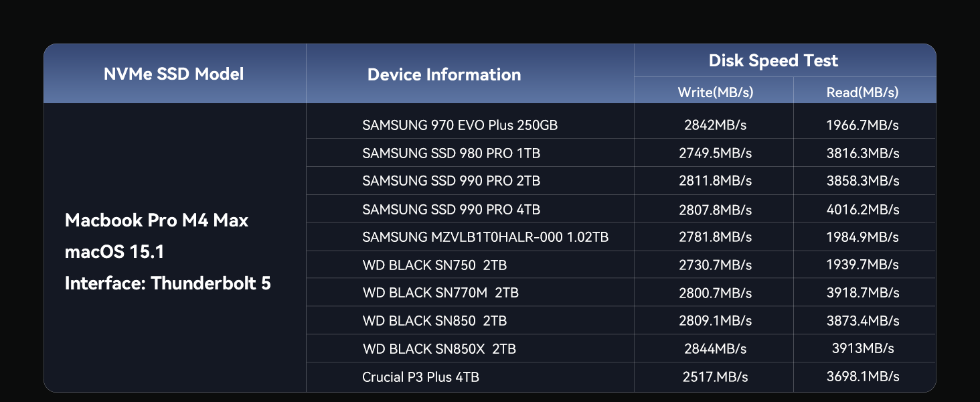Click the NVMe SSD Model column header

[174, 74]
